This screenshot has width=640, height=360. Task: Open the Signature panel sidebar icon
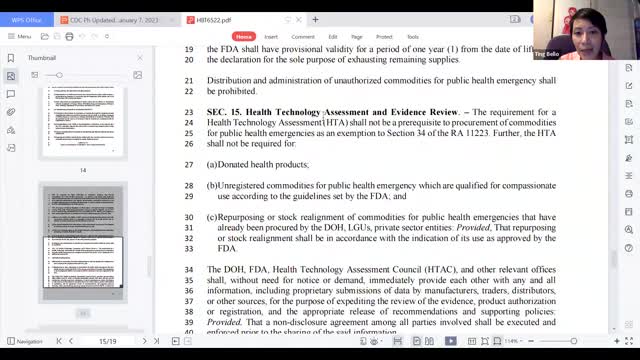11,130
